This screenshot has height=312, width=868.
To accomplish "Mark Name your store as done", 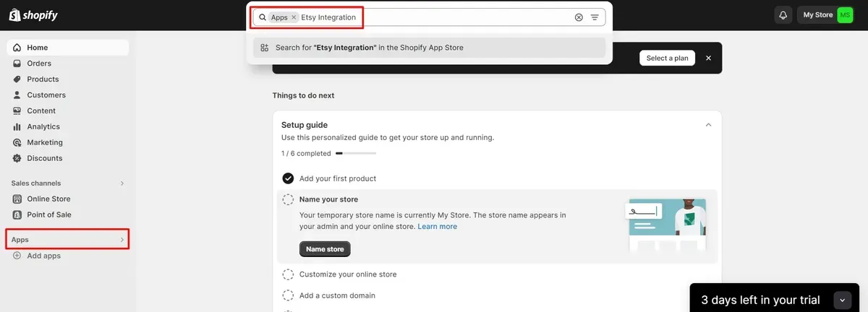I will [x=288, y=199].
